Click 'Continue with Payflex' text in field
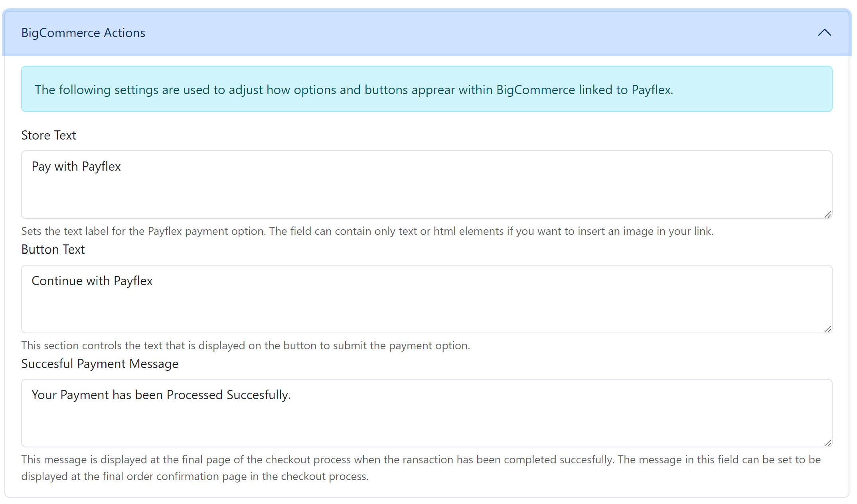This screenshot has height=504, width=857. pos(92,281)
